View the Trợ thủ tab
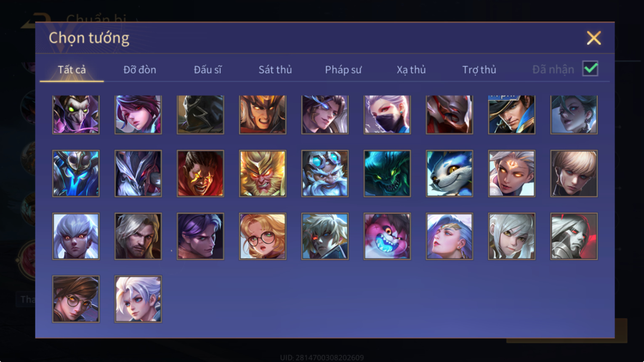Image resolution: width=644 pixels, height=362 pixels. tap(479, 70)
